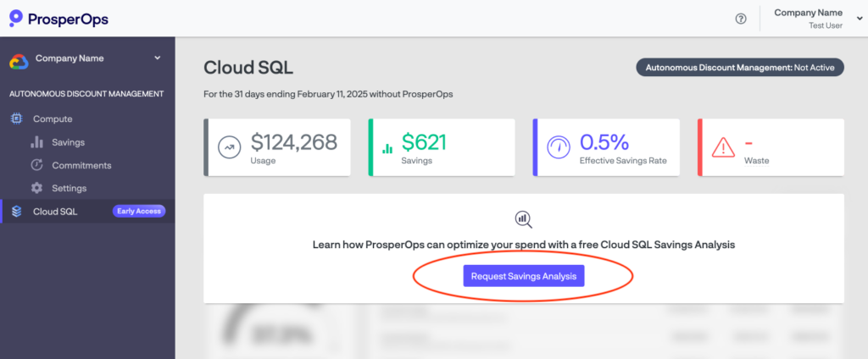Click the Usage trend arrow icon

(x=227, y=147)
